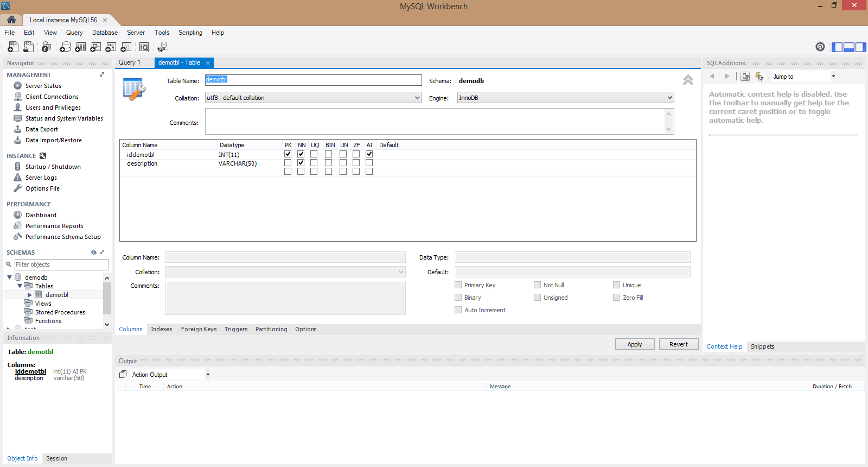
Task: Expand the Management section icon
Action: click(102, 75)
